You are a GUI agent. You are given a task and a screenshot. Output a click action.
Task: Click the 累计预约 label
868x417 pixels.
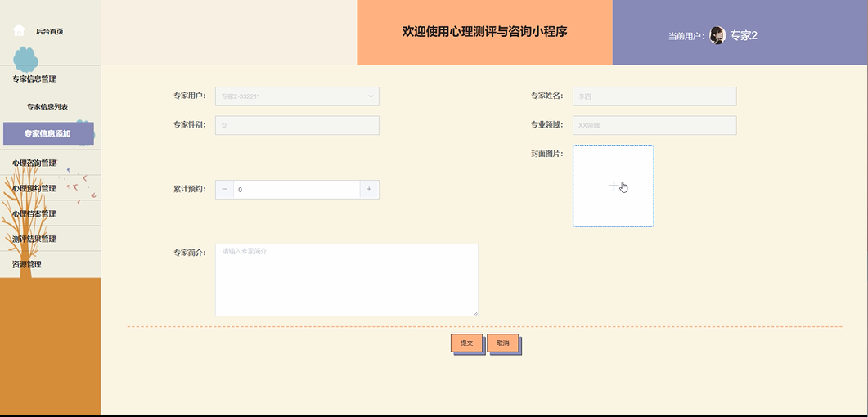pyautogui.click(x=189, y=189)
